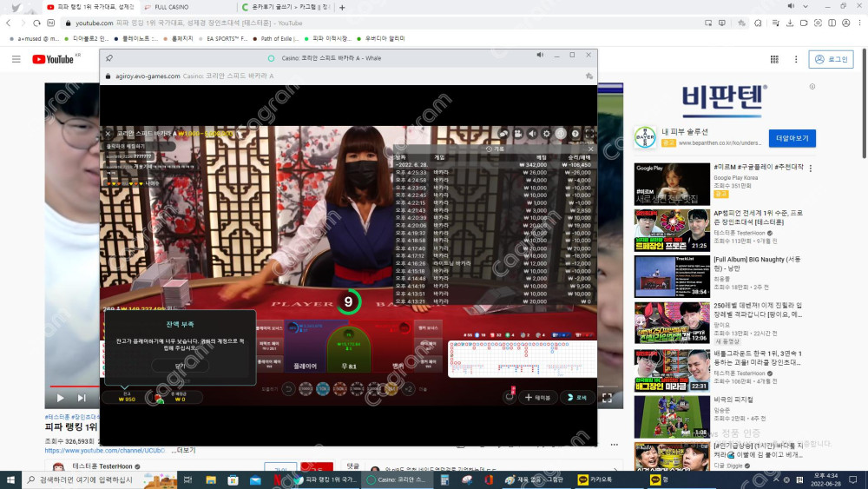Open the casino settings gear icon
This screenshot has width=868, height=489.
[547, 134]
